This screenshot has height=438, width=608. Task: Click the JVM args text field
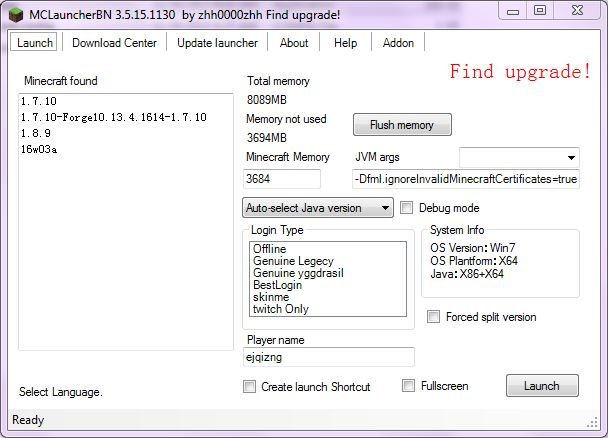tap(466, 179)
